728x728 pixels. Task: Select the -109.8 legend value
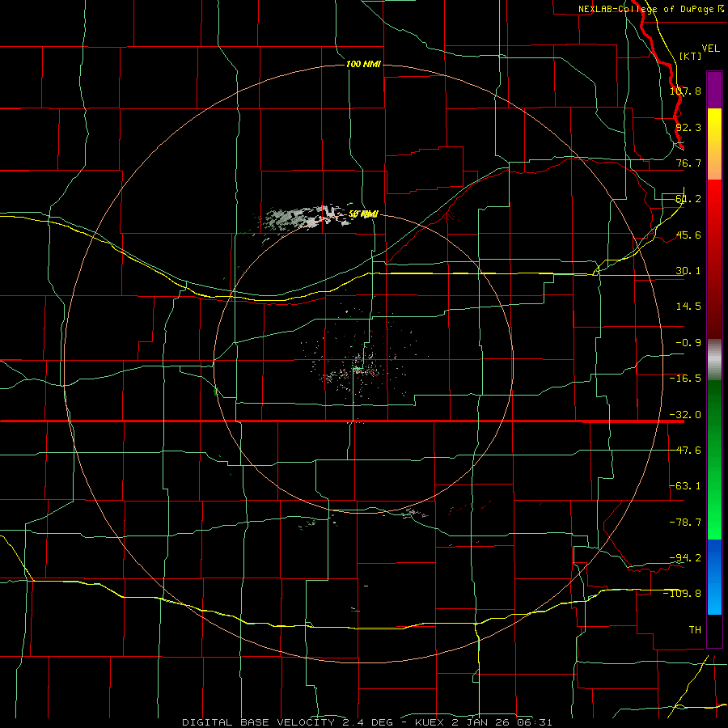(682, 594)
